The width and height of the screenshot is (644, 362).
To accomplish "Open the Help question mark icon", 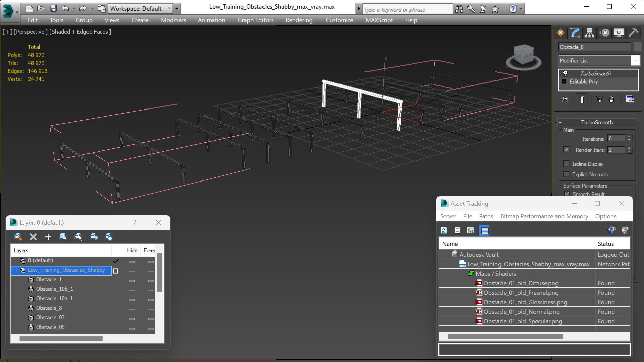I will click(513, 9).
